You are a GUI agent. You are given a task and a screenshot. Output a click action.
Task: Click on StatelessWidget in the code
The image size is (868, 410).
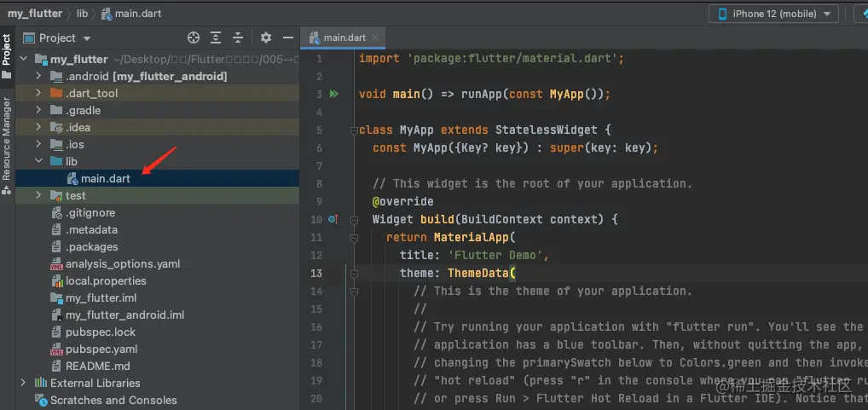(x=546, y=130)
